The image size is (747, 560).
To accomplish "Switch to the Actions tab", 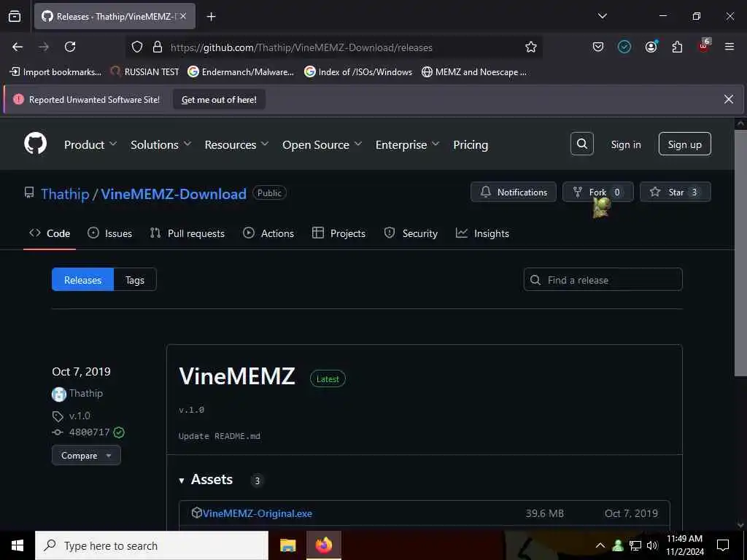I will (268, 233).
